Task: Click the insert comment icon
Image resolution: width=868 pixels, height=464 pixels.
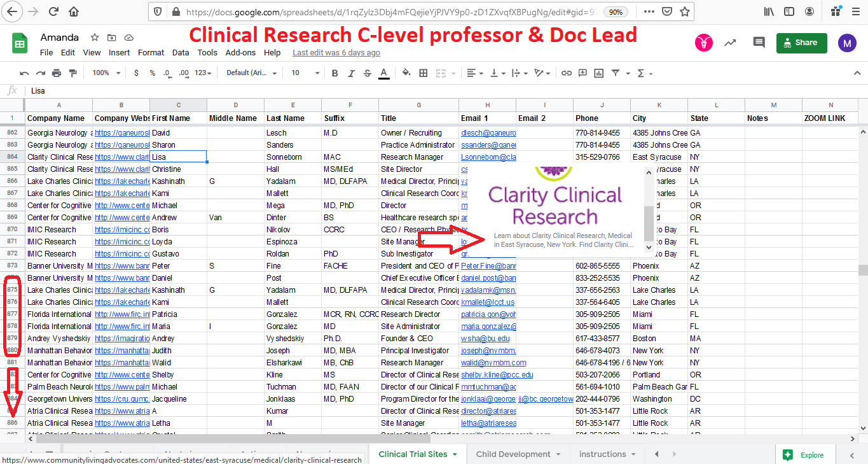Action: (582, 73)
